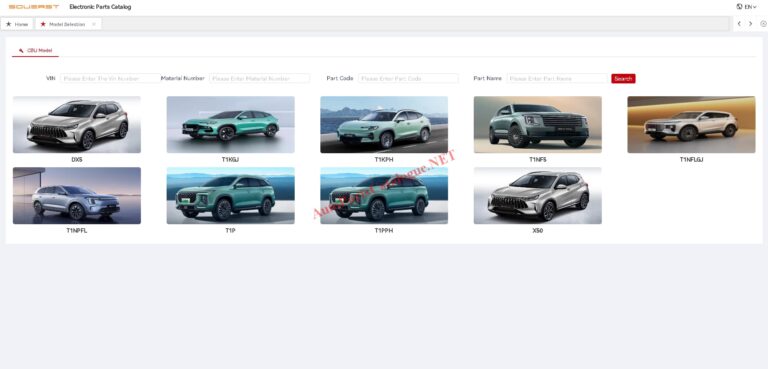Click the Soueast logo
The image size is (768, 369).
(x=34, y=7)
